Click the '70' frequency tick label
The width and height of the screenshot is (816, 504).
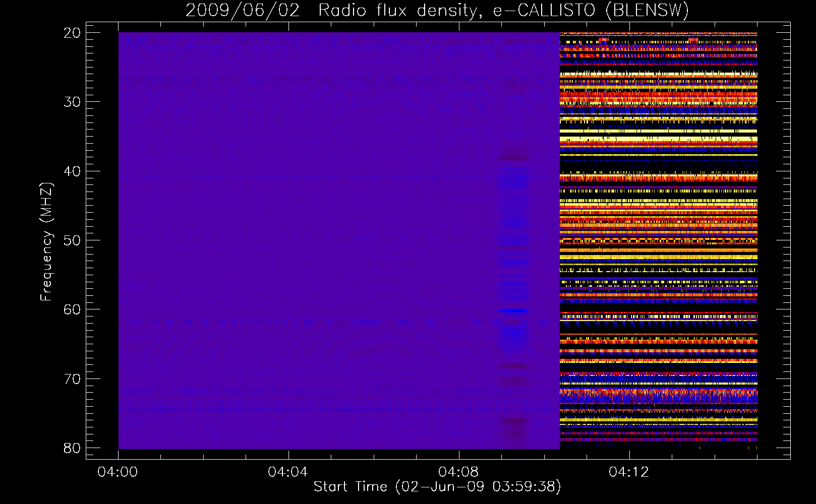(x=73, y=379)
